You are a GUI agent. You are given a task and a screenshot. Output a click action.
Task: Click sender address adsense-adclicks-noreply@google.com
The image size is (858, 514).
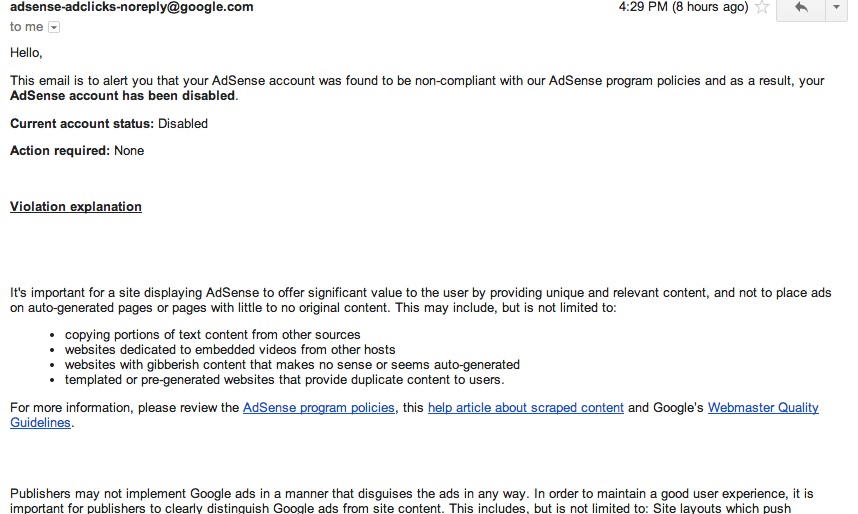[x=131, y=7]
